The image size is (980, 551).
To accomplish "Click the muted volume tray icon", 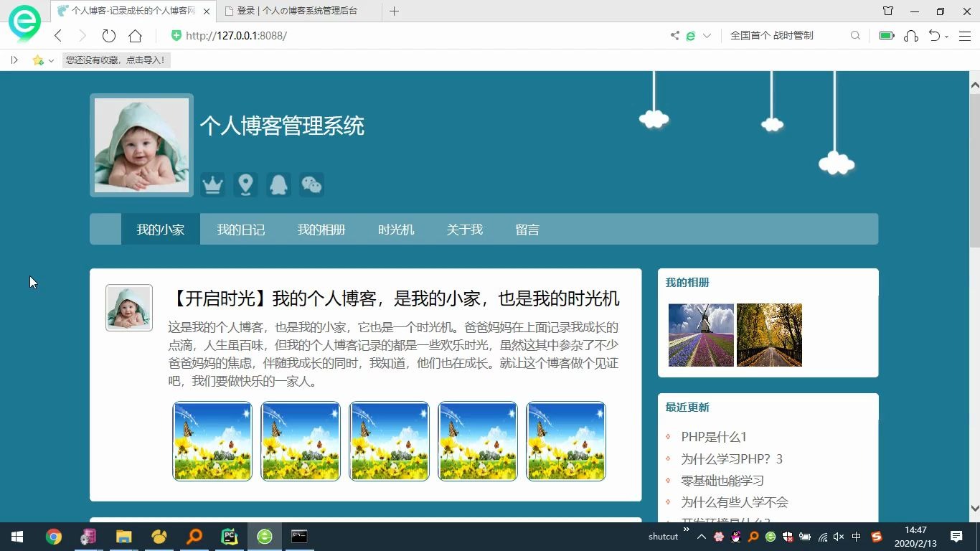I will coord(839,537).
